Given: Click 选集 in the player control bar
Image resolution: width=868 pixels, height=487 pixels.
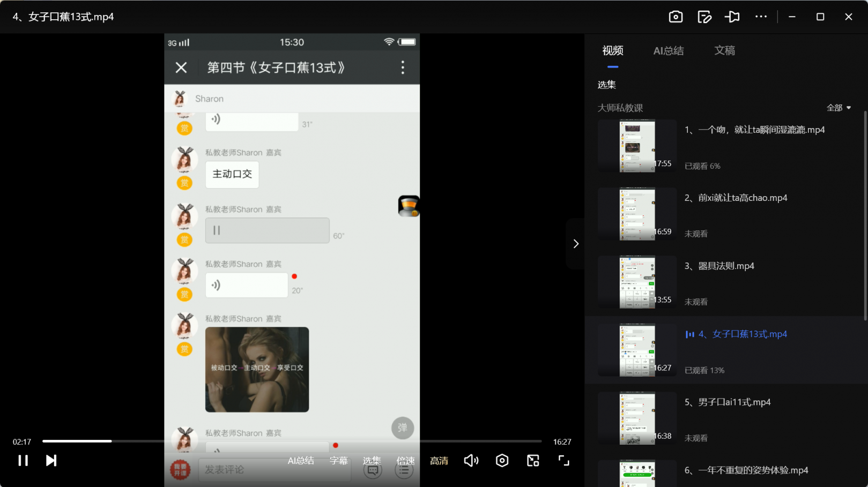Looking at the screenshot, I should [372, 461].
